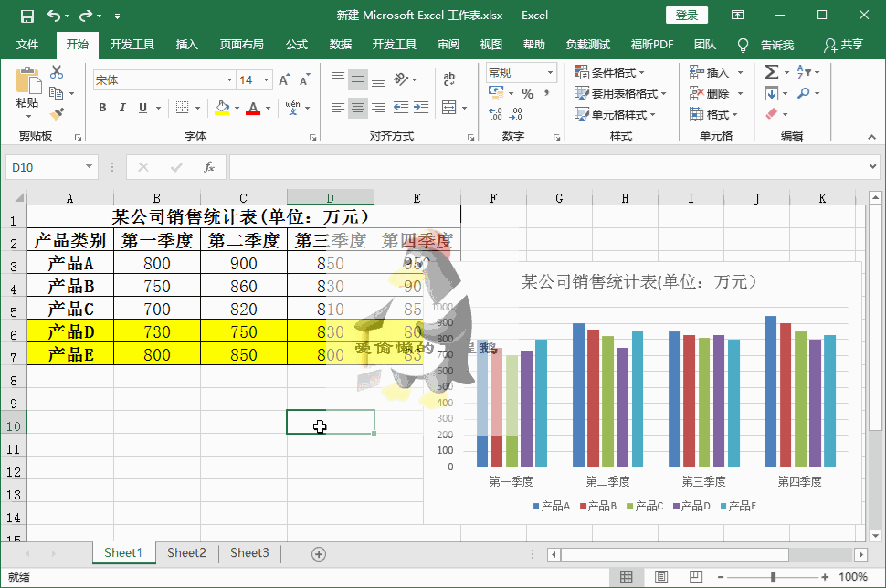Switch to 页面布局 tab
The width and height of the screenshot is (886, 588).
tap(242, 45)
